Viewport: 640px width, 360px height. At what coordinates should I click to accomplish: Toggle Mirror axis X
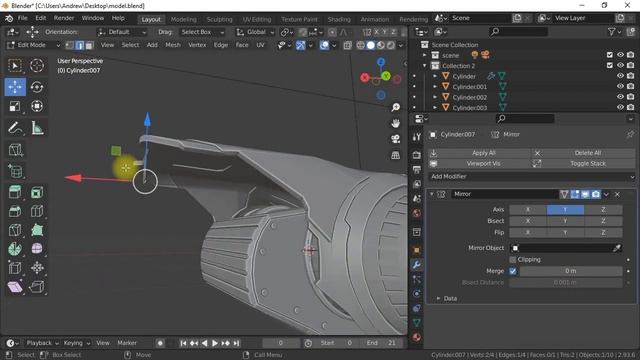point(528,209)
